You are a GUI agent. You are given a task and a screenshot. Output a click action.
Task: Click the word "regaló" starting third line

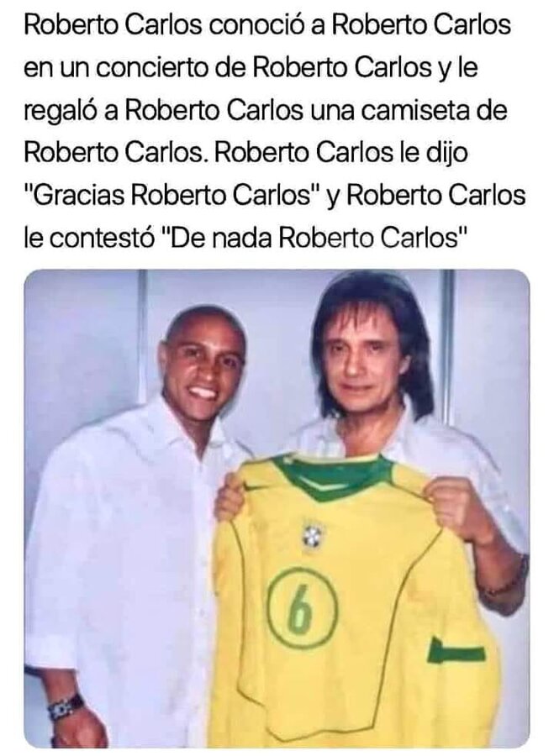point(61,111)
